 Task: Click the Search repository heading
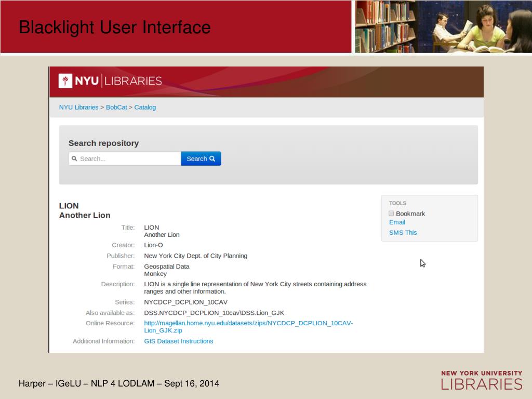103,143
